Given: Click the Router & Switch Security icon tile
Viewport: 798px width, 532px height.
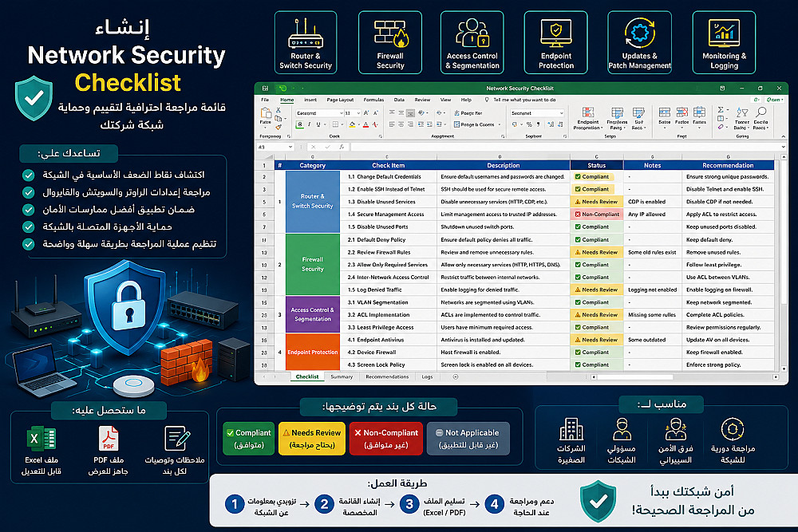Looking at the screenshot, I should click(x=306, y=43).
